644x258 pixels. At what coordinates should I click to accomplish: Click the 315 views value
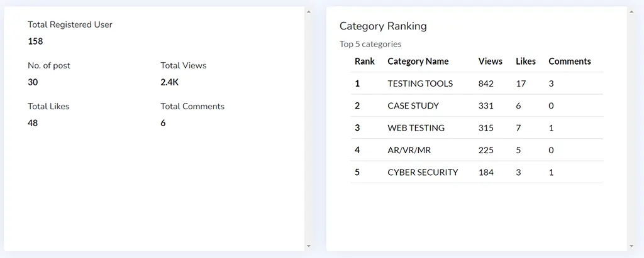(x=486, y=127)
